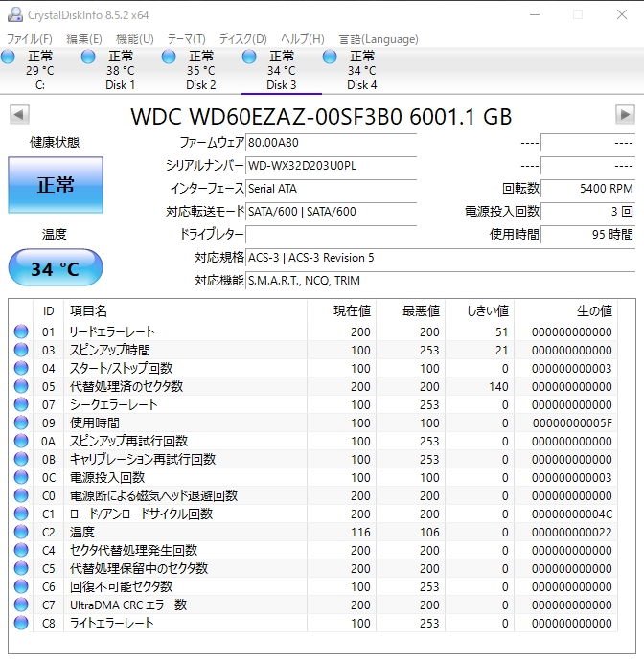Switch to the C: drive tab
The height and width of the screenshot is (662, 644).
(40, 71)
